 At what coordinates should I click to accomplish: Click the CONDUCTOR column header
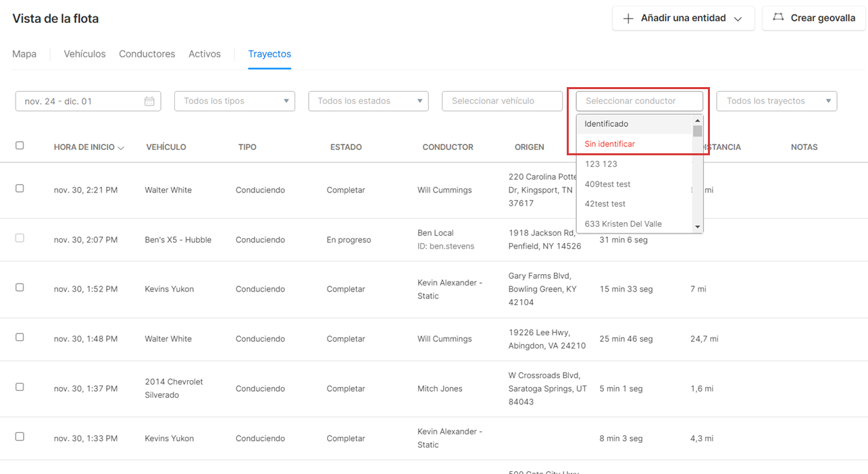448,147
